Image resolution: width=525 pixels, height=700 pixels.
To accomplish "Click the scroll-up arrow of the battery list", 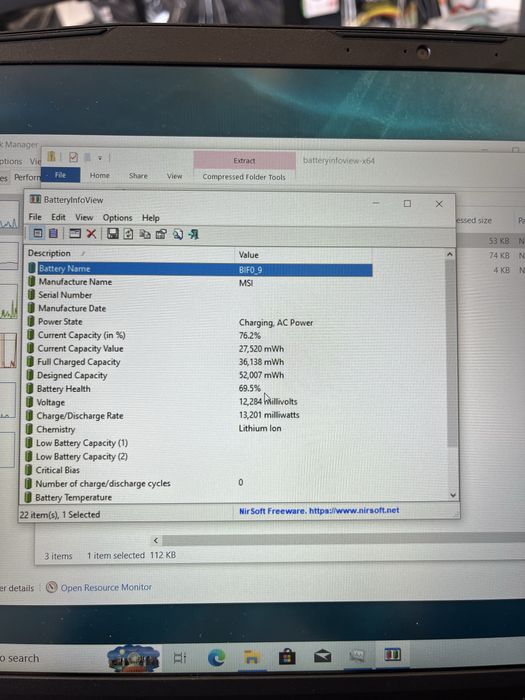I will click(x=450, y=254).
